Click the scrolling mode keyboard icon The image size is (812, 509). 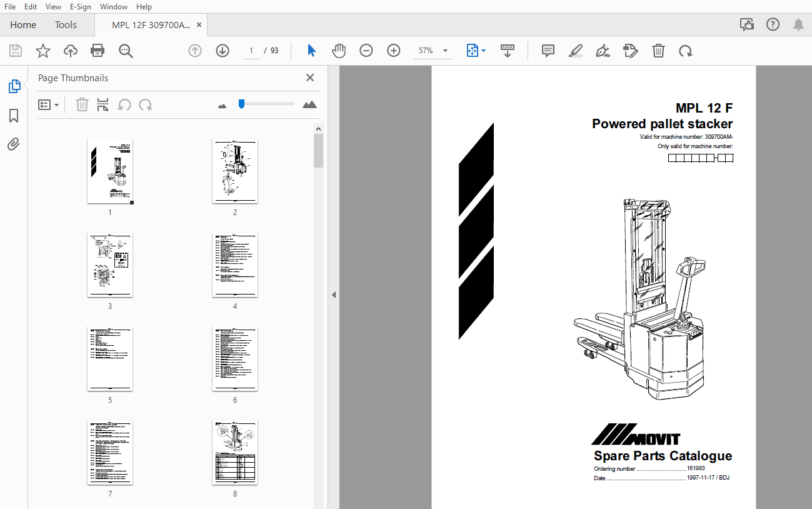(x=507, y=51)
